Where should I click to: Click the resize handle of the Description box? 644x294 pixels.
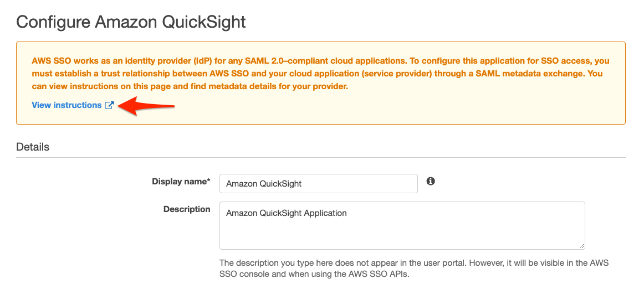[581, 246]
